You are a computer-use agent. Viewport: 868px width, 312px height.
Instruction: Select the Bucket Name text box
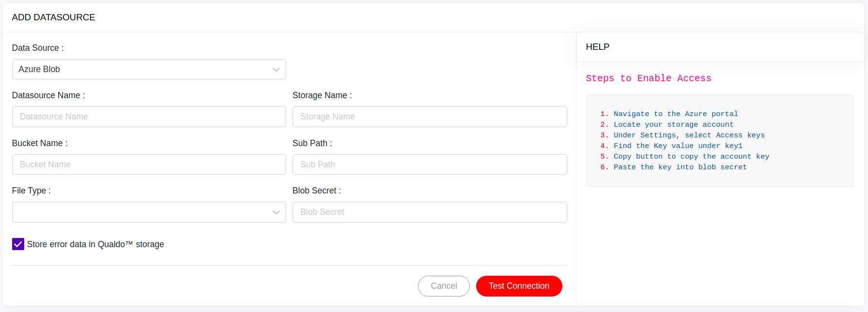pos(149,164)
